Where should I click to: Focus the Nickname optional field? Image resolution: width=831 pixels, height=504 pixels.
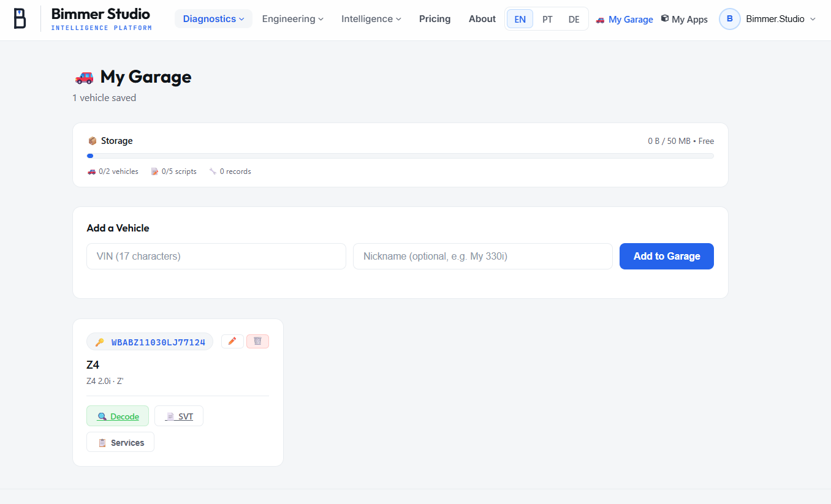click(x=483, y=256)
